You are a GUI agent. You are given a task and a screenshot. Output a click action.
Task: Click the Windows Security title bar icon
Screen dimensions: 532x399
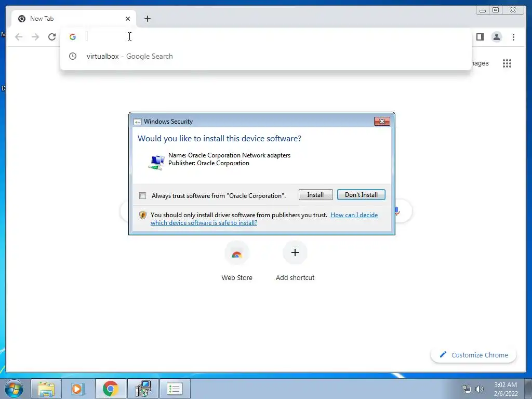[x=137, y=122]
